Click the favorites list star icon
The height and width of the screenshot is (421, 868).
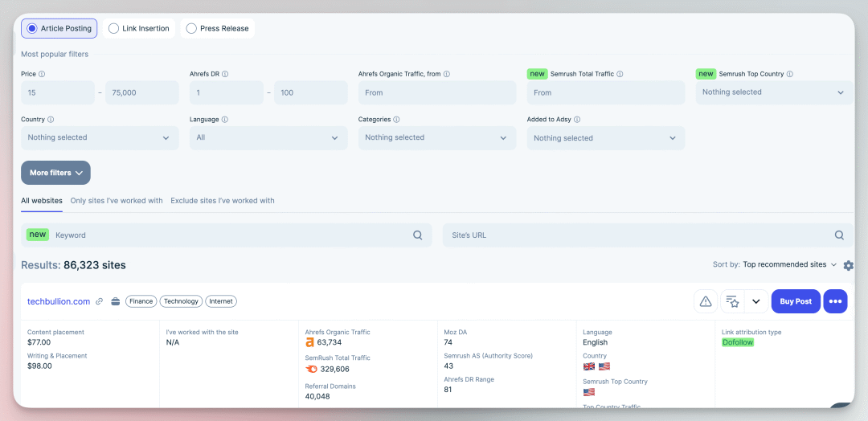coord(732,301)
